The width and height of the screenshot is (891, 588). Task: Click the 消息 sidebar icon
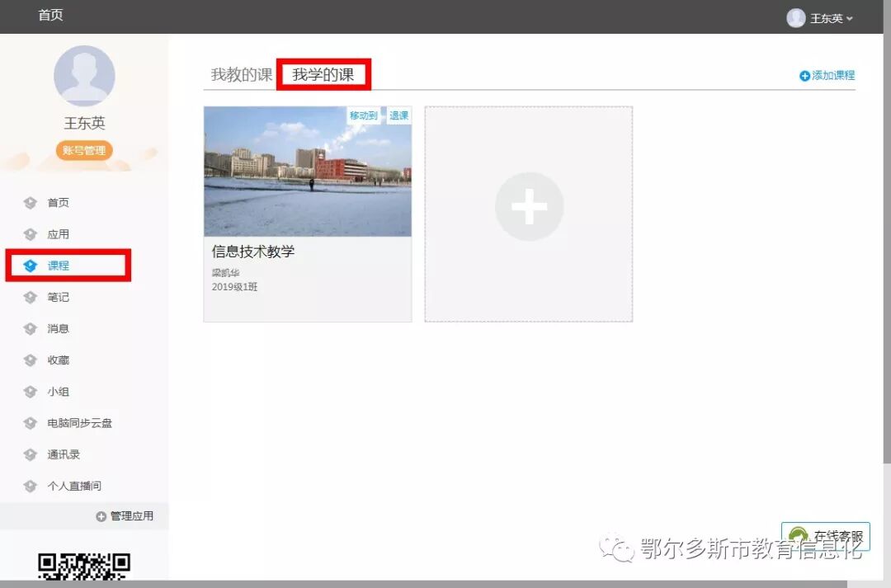point(31,328)
